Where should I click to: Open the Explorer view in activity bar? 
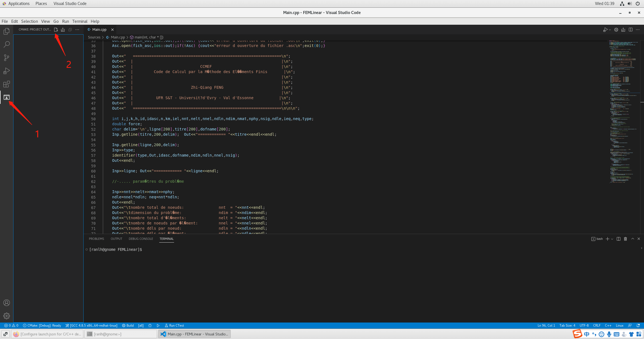7,31
